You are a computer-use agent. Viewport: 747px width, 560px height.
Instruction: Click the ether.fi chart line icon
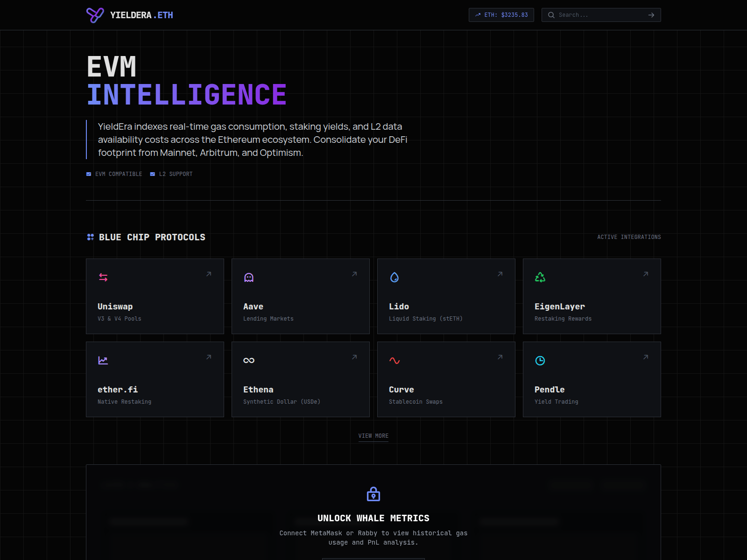coord(103,360)
